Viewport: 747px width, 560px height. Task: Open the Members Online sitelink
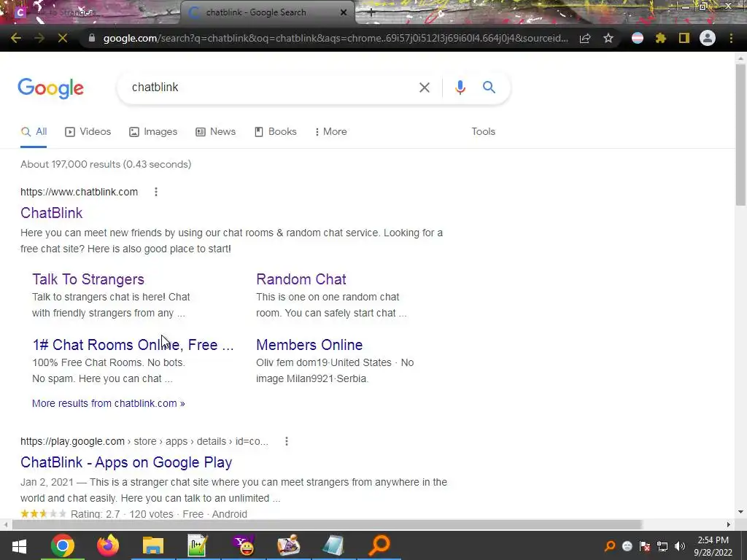tap(309, 345)
